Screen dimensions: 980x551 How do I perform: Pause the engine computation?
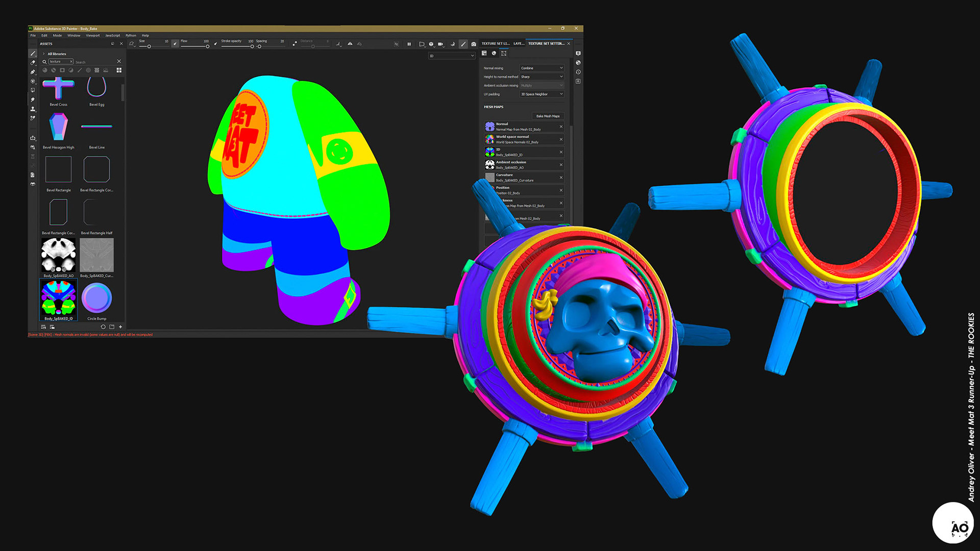point(409,44)
